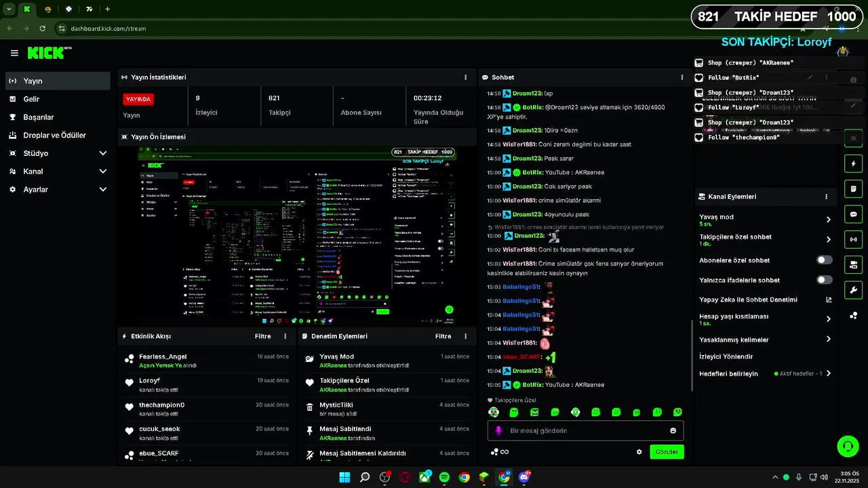Focus the Bir mesaj gönderin input
Screen dimensions: 868x488
click(585, 430)
